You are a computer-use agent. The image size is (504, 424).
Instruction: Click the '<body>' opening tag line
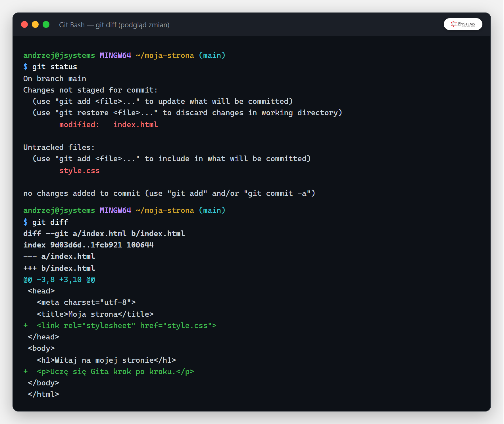[x=41, y=348]
